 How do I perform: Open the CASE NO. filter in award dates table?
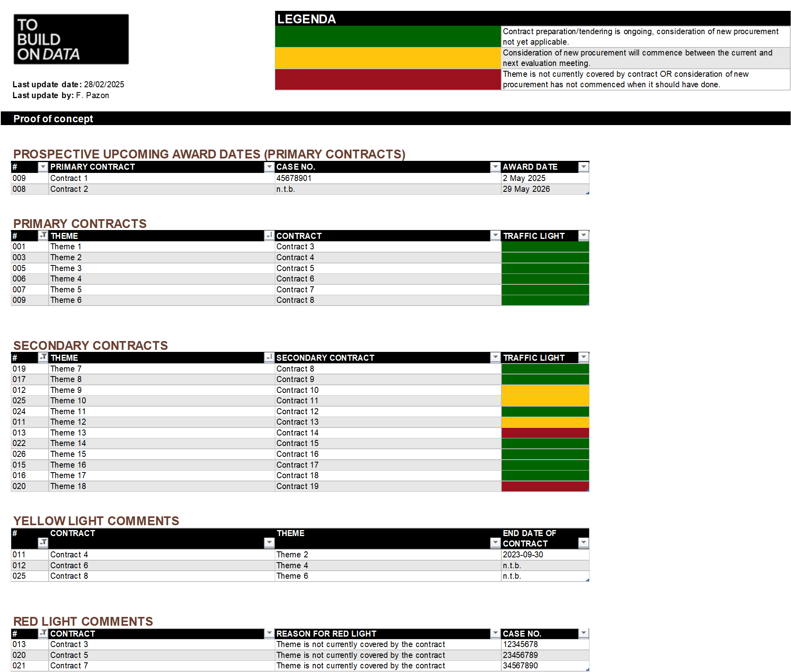(495, 167)
